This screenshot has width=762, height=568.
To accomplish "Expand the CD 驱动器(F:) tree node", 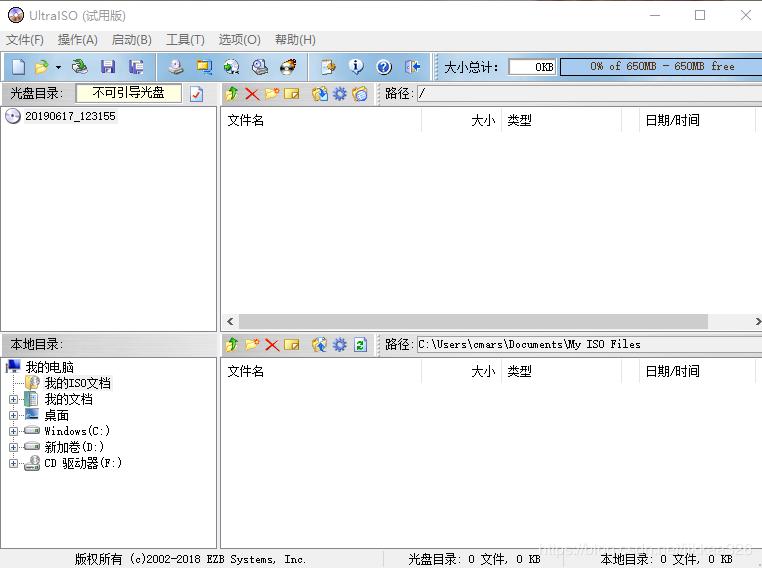I will click(x=13, y=463).
